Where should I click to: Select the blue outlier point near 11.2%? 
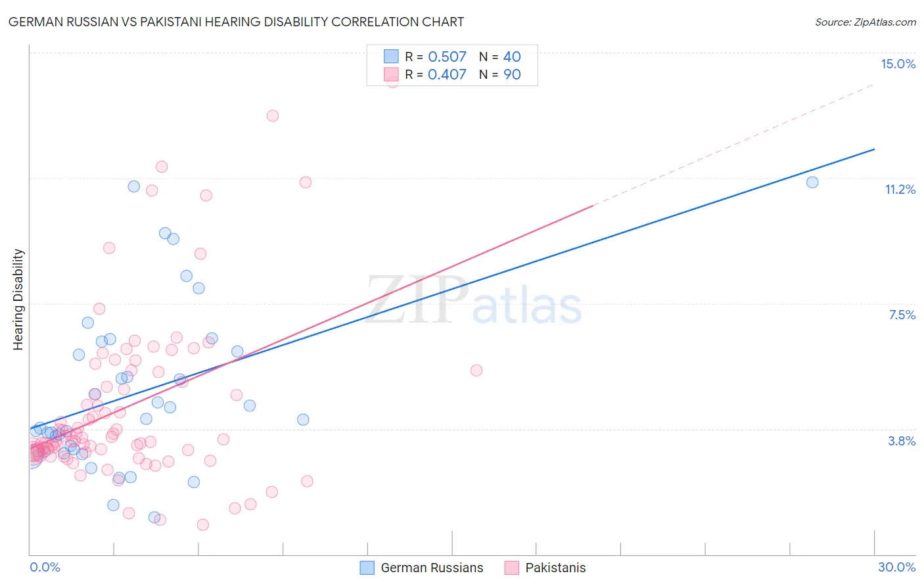[x=812, y=182]
